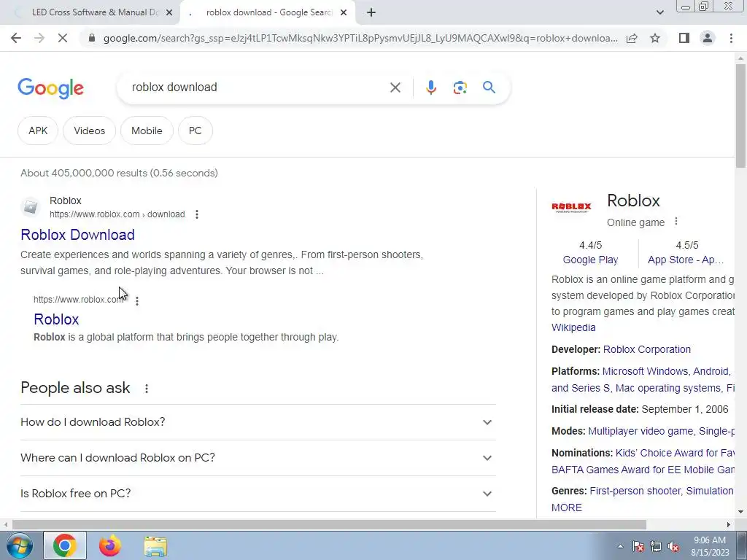Click in the search box text

(174, 87)
